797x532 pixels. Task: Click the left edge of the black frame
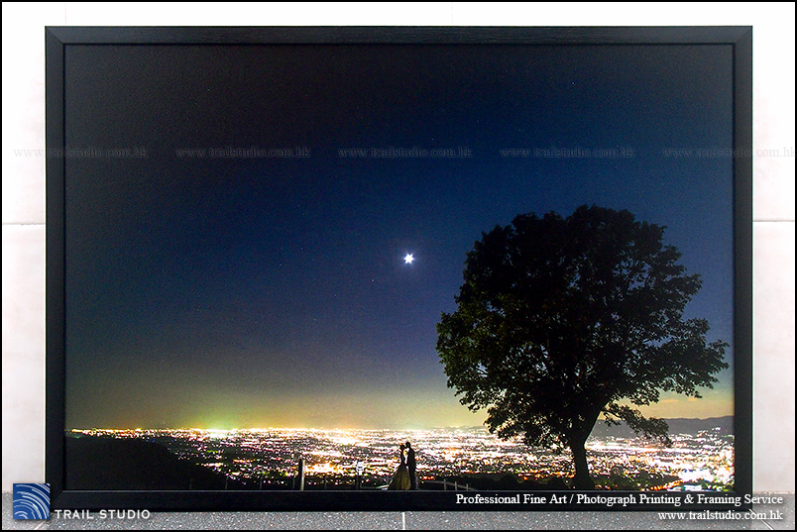tap(55, 267)
